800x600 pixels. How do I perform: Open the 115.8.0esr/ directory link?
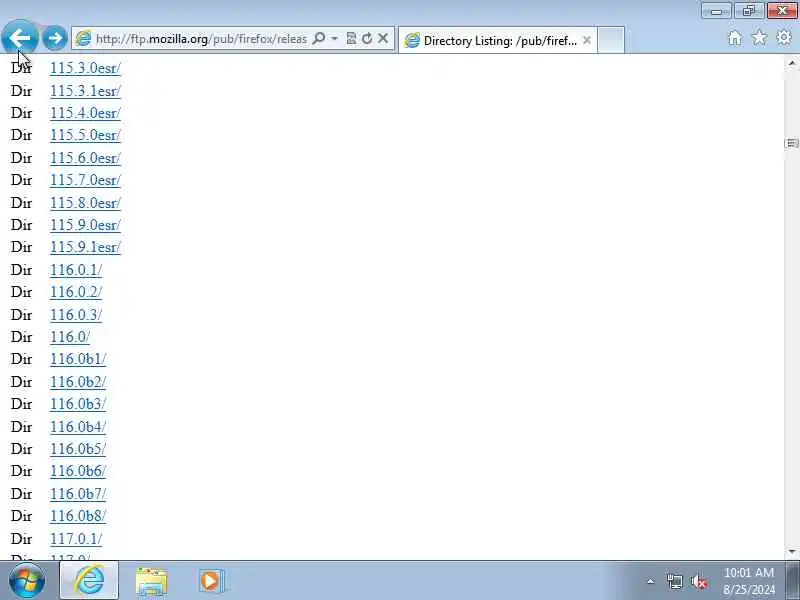85,203
